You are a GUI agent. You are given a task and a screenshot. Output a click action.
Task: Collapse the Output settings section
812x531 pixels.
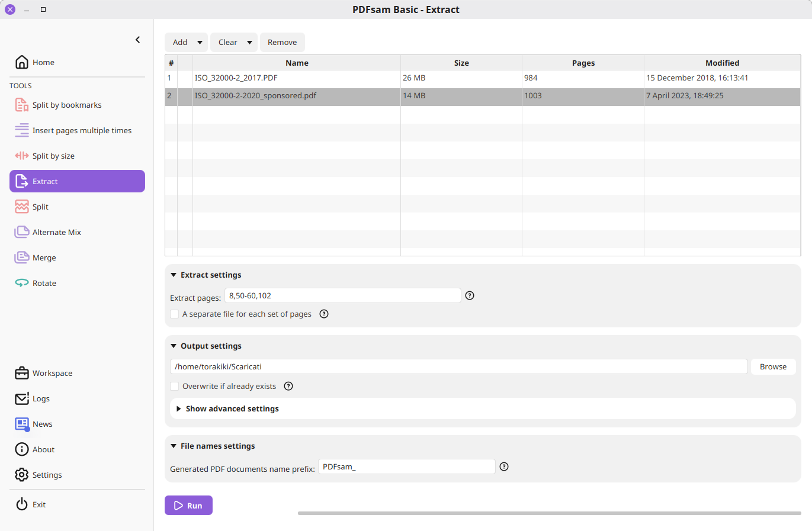point(174,346)
